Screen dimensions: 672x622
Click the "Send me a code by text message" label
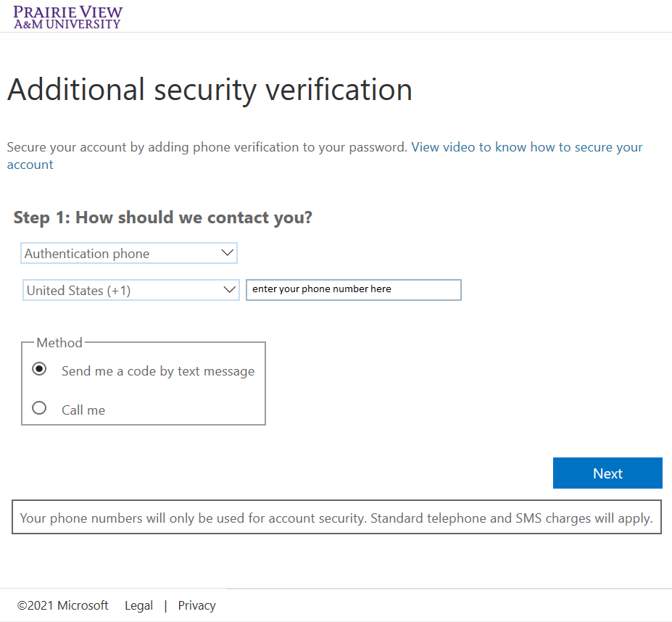tap(158, 371)
